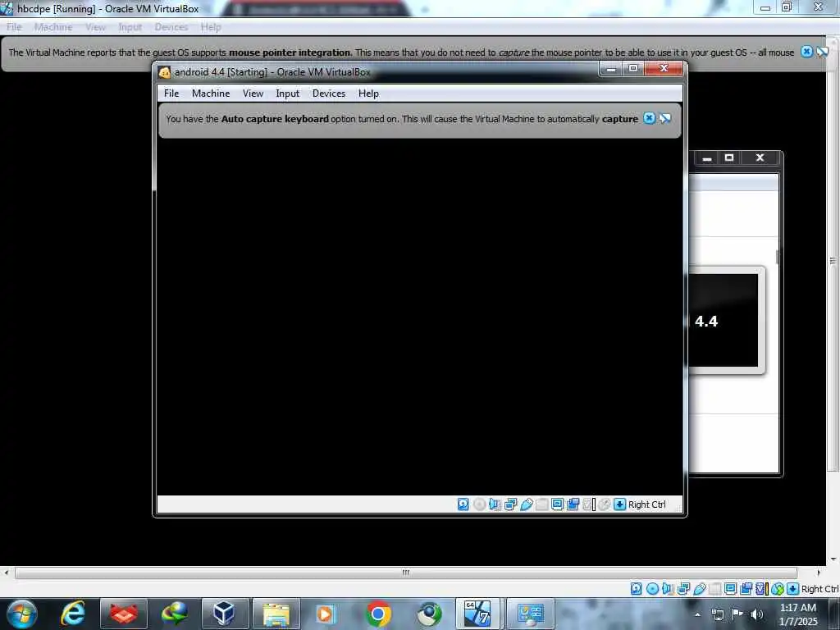This screenshot has height=630, width=840.
Task: Open Help menu in android 4.4 window
Action: pos(368,94)
